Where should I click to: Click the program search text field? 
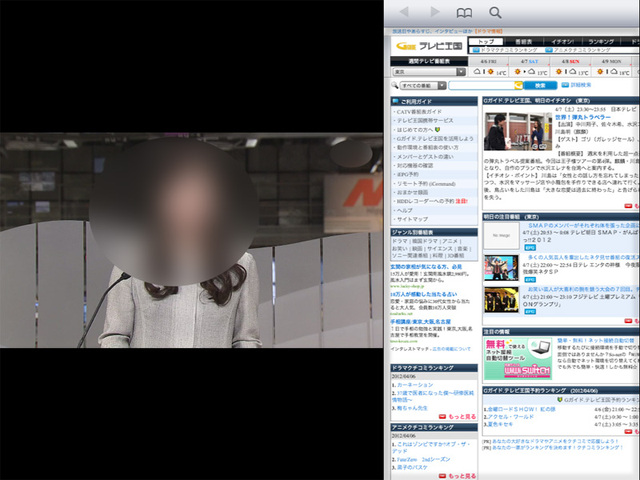pos(482,85)
